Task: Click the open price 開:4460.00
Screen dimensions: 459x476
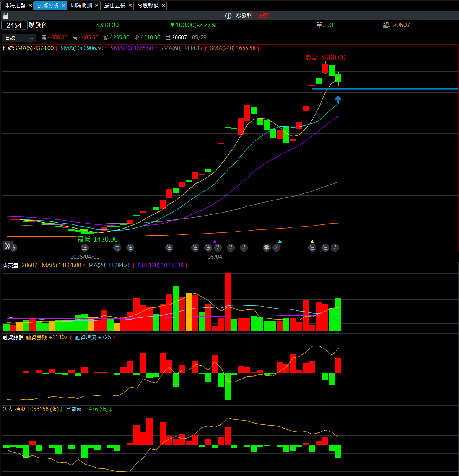Action: pos(54,37)
